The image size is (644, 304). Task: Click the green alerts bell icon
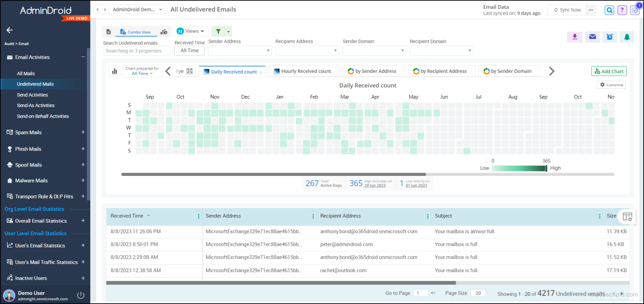(626, 37)
